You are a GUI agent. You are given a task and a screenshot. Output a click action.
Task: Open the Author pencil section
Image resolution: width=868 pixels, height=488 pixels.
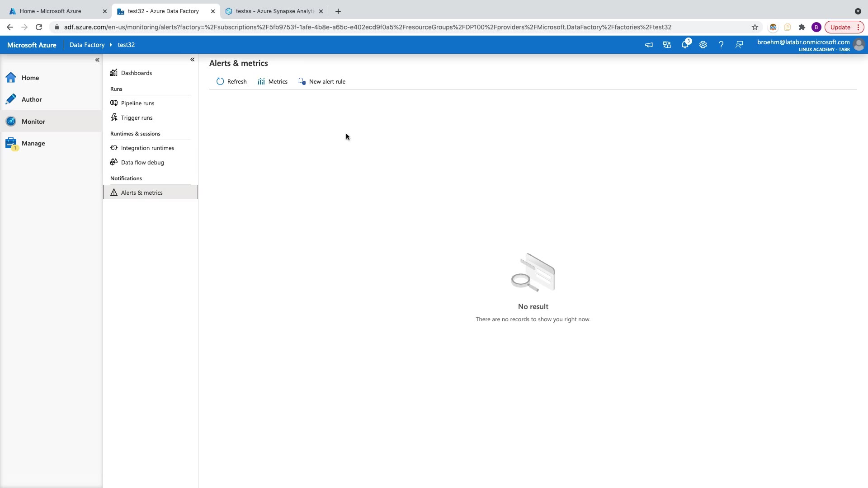31,99
